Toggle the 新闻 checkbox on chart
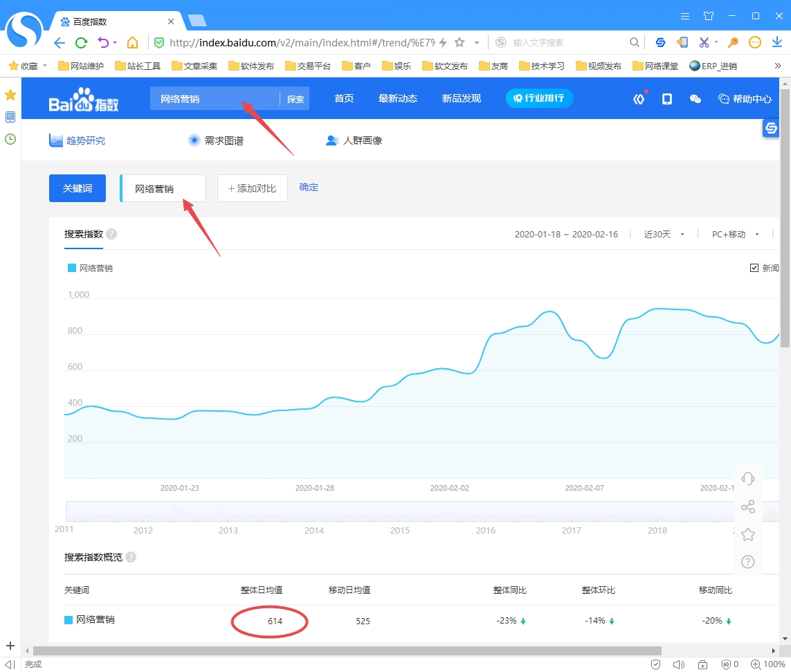Viewport: 791px width, 672px height. pos(754,268)
